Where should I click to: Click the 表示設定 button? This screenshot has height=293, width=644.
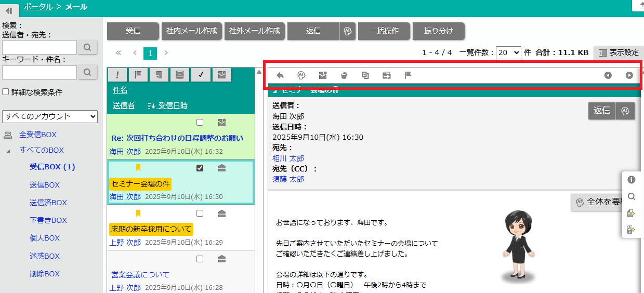coord(618,52)
